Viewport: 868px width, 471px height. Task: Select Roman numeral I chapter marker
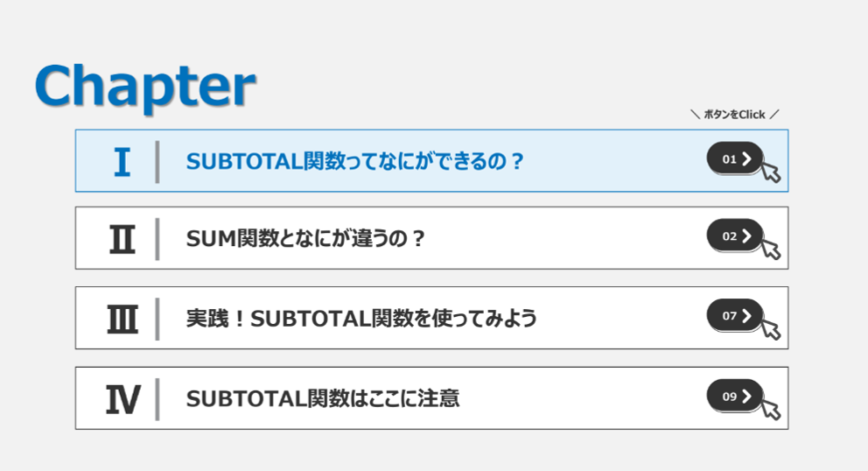click(x=122, y=162)
